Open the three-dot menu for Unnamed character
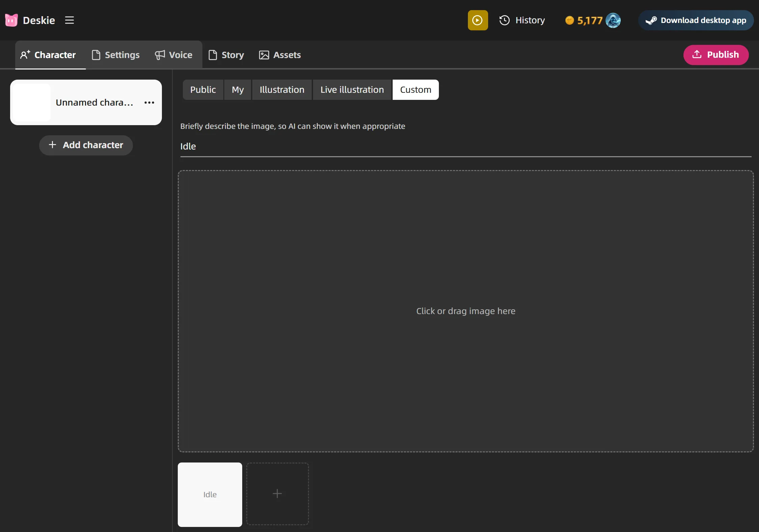 pos(149,103)
